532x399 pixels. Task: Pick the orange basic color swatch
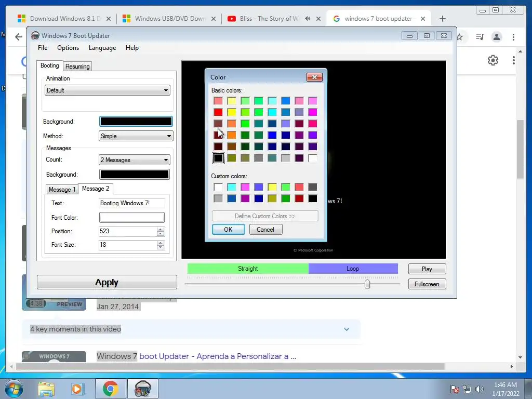pyautogui.click(x=232, y=136)
